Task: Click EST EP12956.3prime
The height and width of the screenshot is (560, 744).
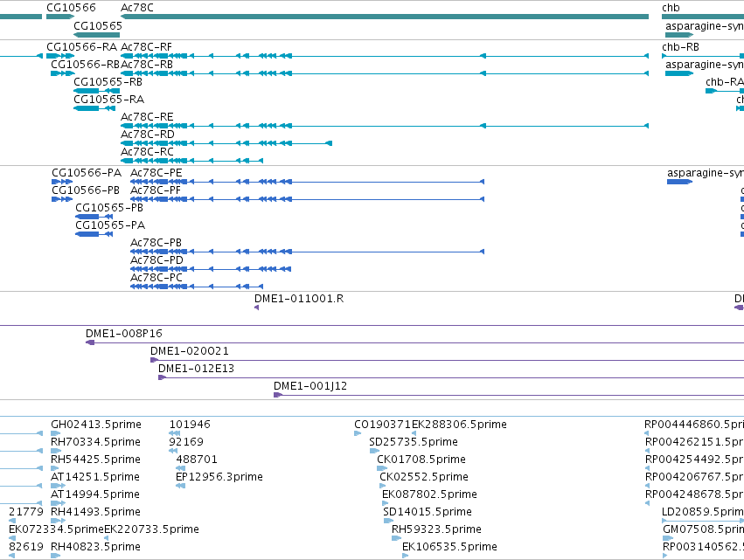Action: pos(180,486)
